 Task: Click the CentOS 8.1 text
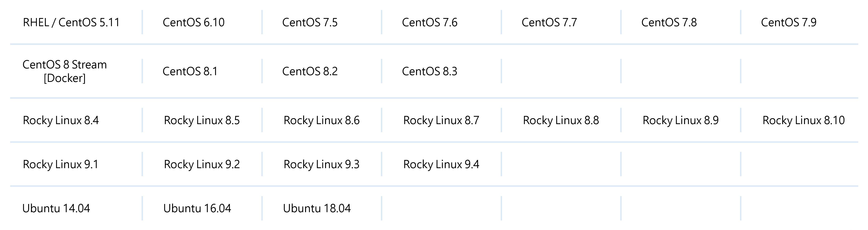click(190, 71)
